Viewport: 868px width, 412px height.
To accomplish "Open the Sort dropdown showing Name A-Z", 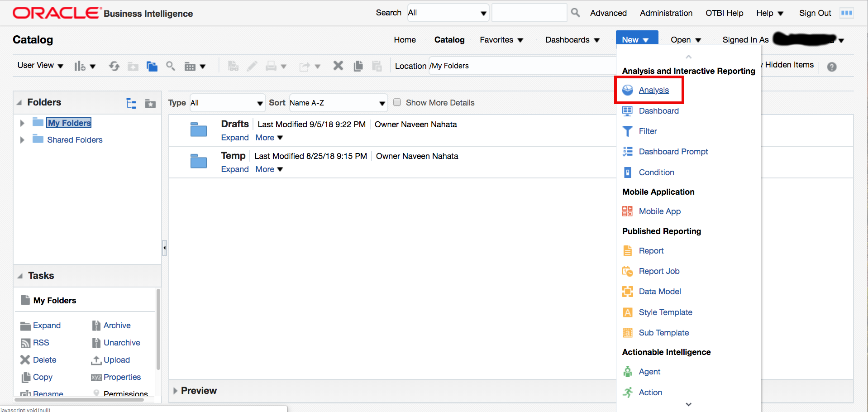I will pos(338,103).
